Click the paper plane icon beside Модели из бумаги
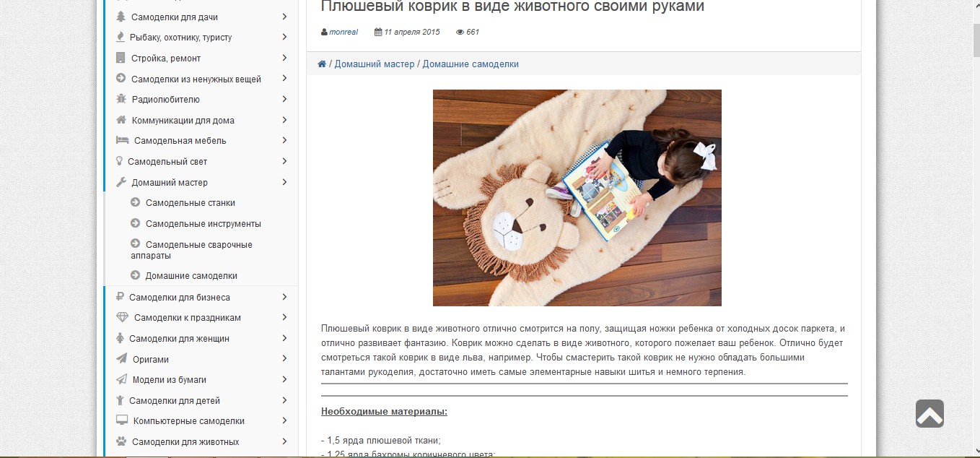 pos(121,379)
